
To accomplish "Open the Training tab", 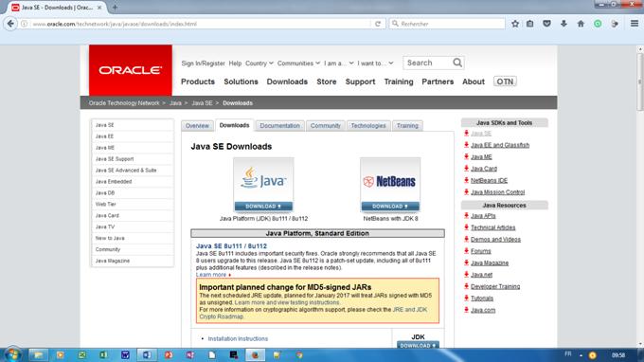I will (407, 126).
